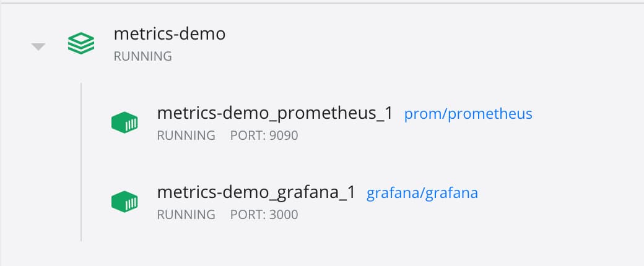The image size is (644, 266).
Task: Click the word prometheus in prom/prometheus
Action: coord(490,114)
